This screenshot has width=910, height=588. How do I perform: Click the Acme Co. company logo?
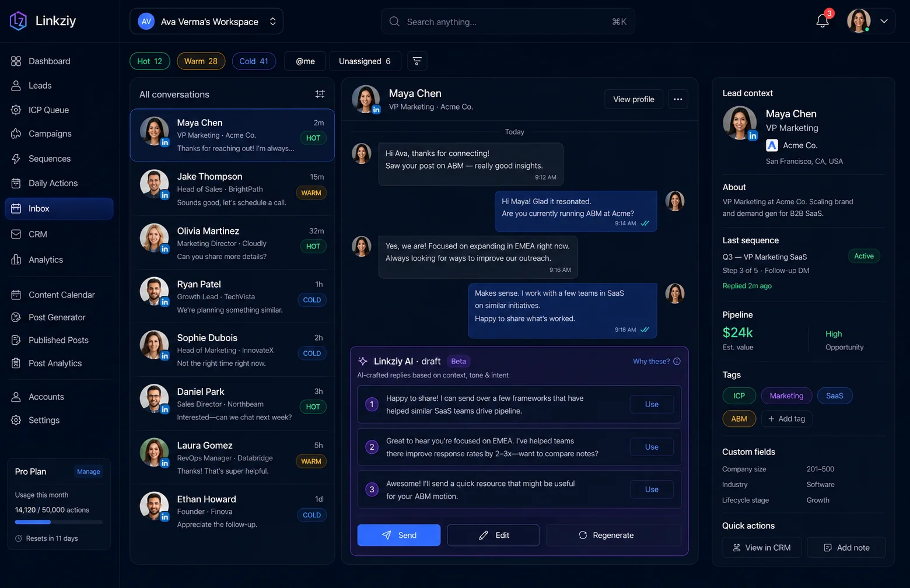(x=772, y=145)
